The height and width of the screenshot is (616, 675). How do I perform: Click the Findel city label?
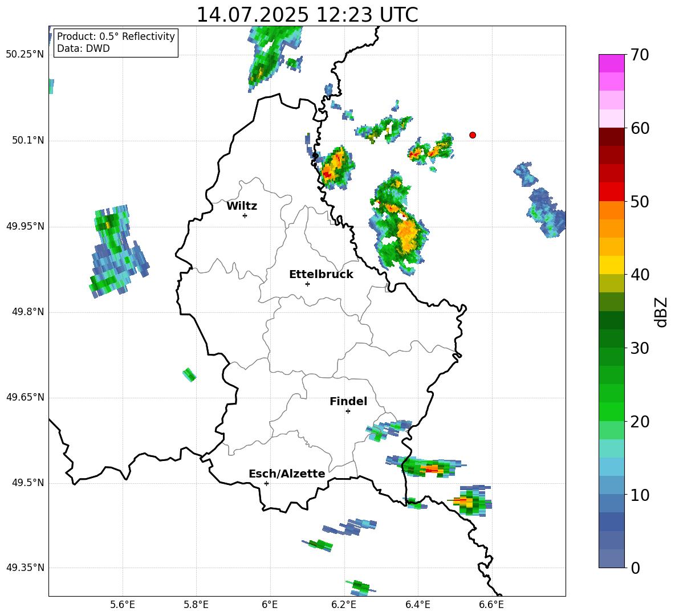[x=348, y=401]
